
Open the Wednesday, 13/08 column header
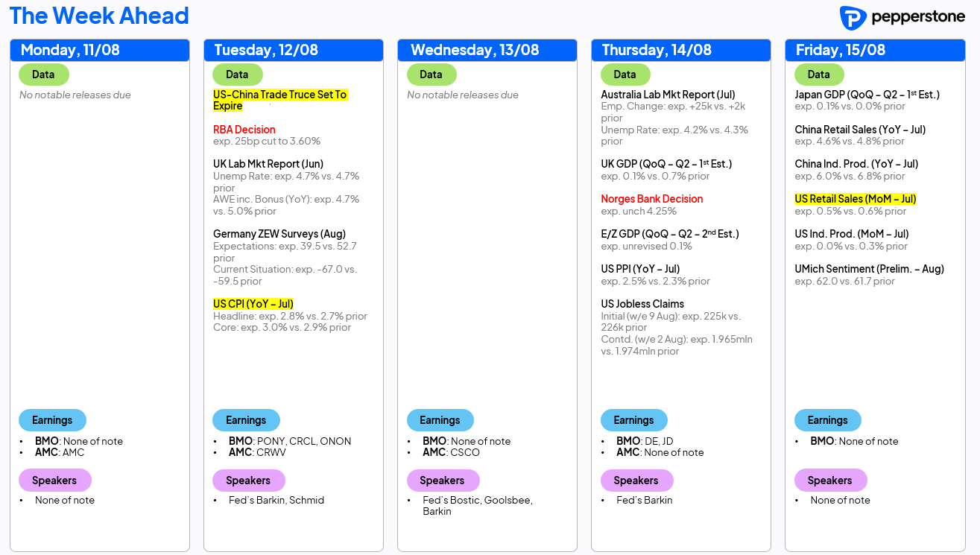click(487, 50)
